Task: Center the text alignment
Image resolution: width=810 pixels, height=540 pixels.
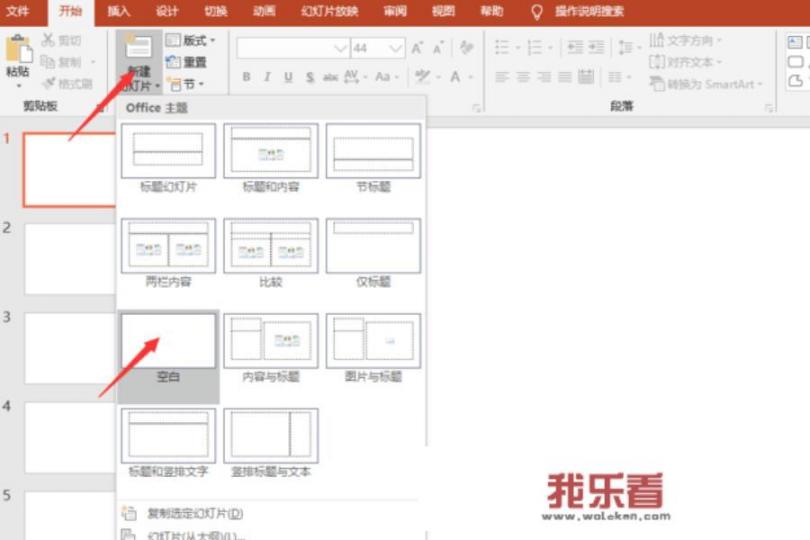Action: 523,78
